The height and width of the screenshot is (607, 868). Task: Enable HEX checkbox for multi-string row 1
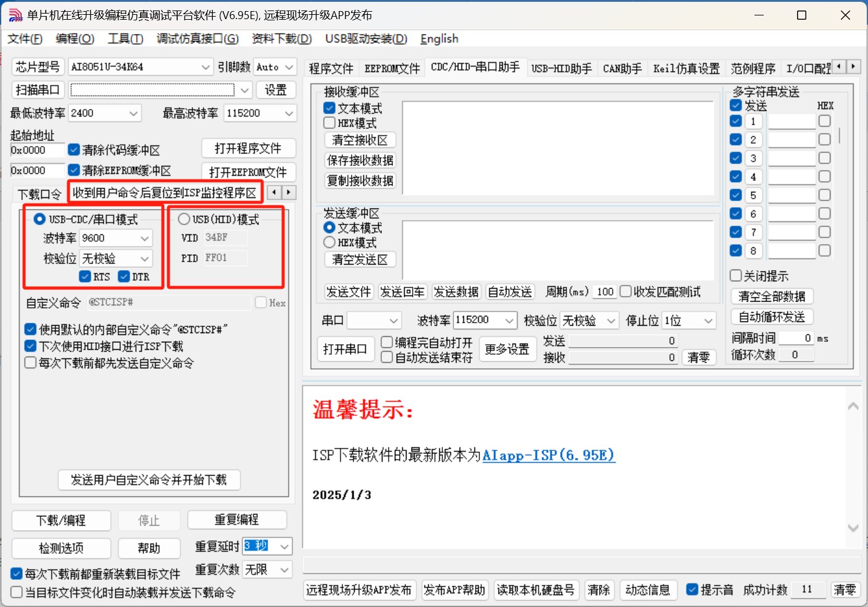click(824, 121)
